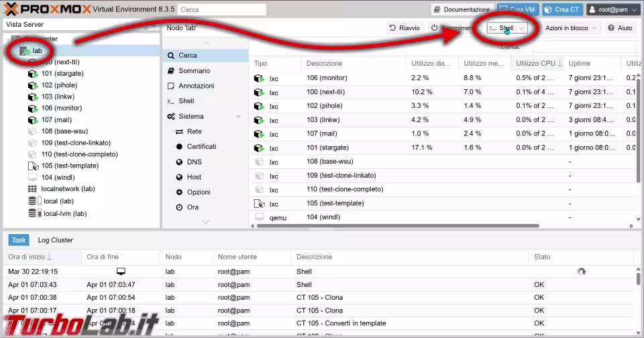The width and height of the screenshot is (644, 338).
Task: Sort tasks by Ora di inizio
Action: click(43, 257)
